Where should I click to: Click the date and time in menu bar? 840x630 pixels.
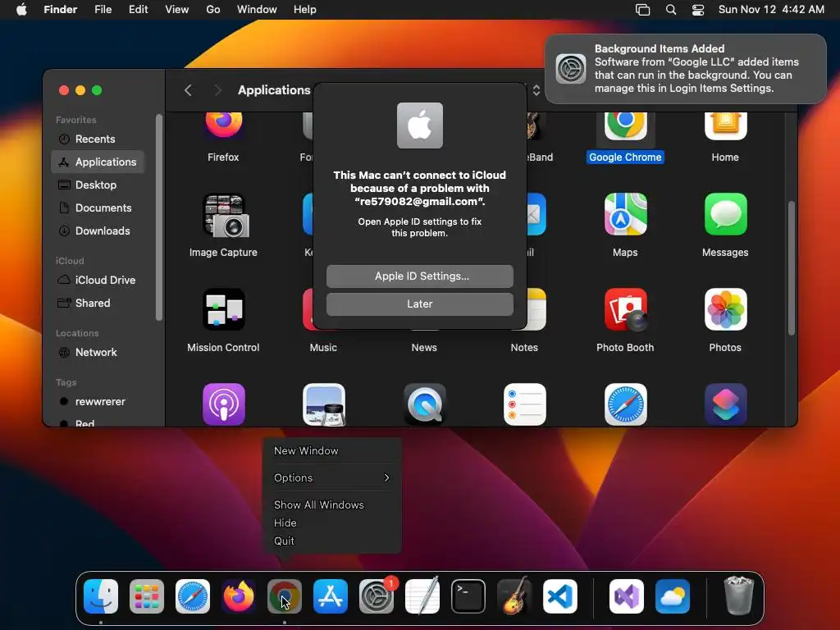(771, 10)
